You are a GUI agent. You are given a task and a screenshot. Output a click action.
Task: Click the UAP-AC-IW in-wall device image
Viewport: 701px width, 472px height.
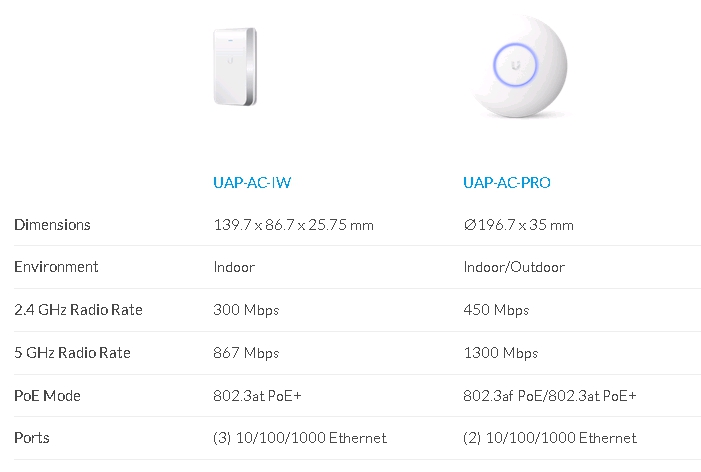[235, 67]
